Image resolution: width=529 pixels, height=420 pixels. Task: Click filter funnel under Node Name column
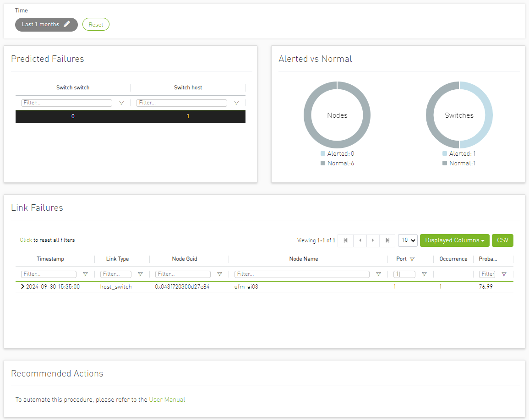pyautogui.click(x=378, y=274)
